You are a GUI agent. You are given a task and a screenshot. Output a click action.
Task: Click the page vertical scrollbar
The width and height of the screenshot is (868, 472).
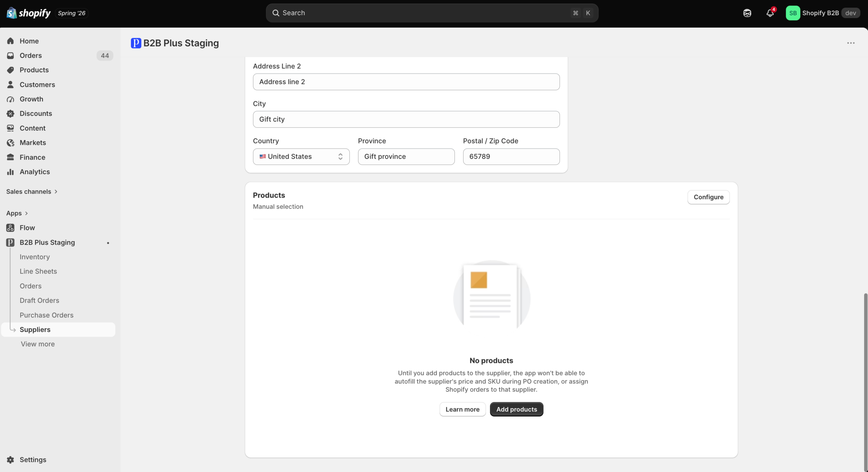point(865,382)
